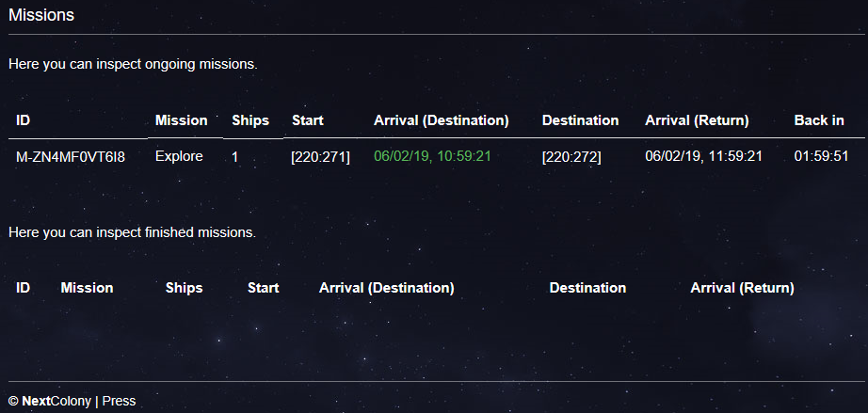
Task: Click start coordinates [220:271]
Action: pyautogui.click(x=320, y=156)
